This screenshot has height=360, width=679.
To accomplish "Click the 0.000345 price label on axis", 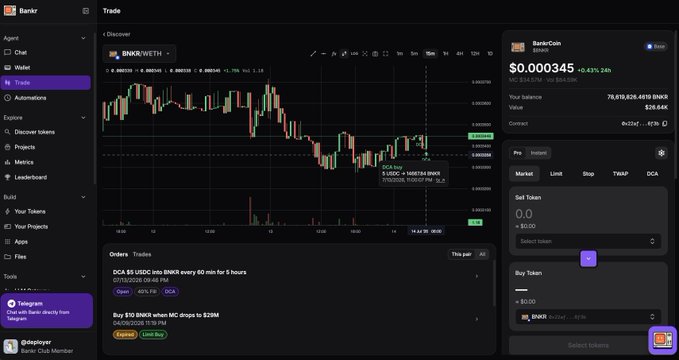I will coord(481,136).
